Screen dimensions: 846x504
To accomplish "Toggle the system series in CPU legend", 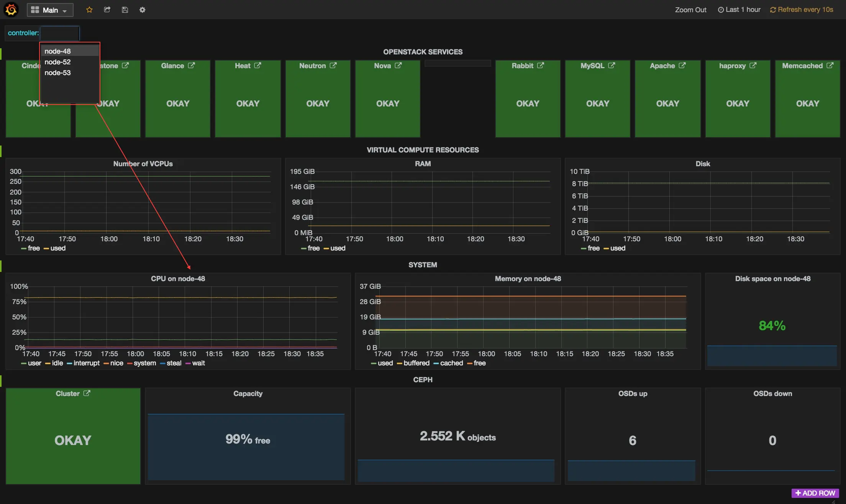I will point(144,363).
